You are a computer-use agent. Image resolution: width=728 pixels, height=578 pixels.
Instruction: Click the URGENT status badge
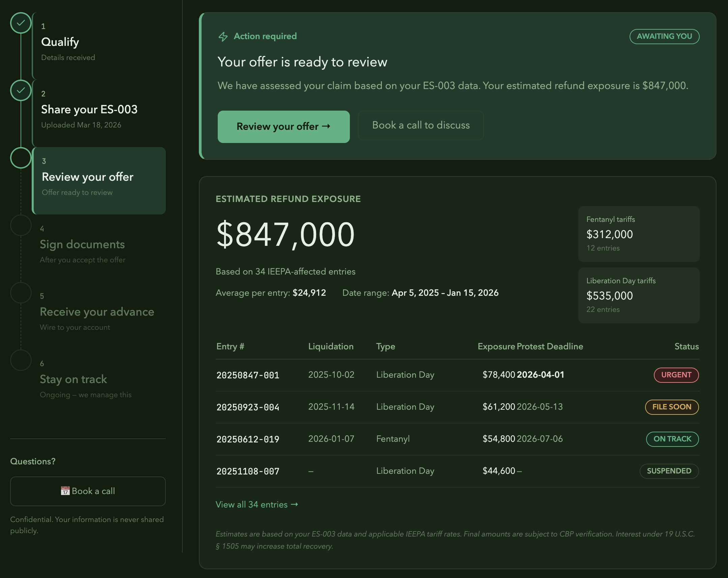click(x=676, y=375)
